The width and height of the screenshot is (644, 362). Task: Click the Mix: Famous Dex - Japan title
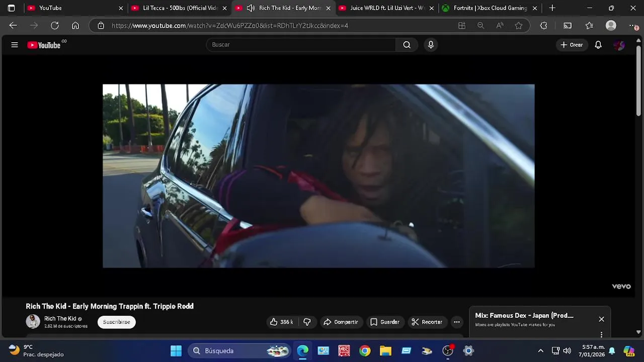[x=524, y=315]
